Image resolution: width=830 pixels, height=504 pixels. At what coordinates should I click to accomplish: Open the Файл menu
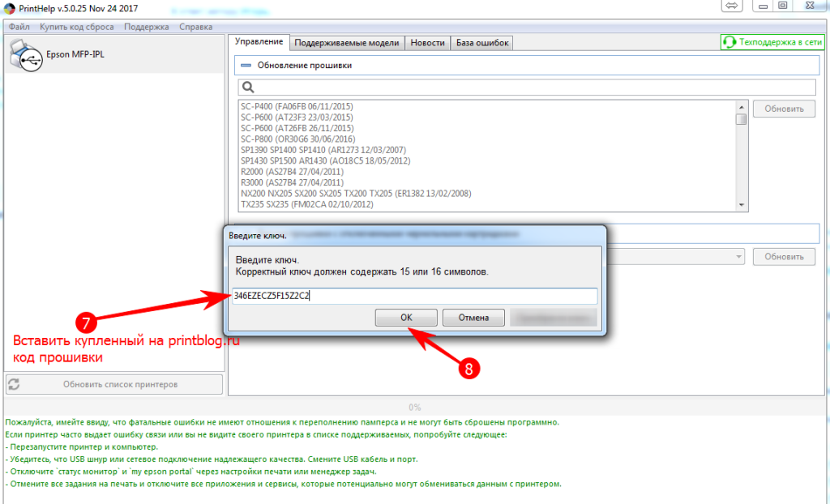pyautogui.click(x=19, y=27)
